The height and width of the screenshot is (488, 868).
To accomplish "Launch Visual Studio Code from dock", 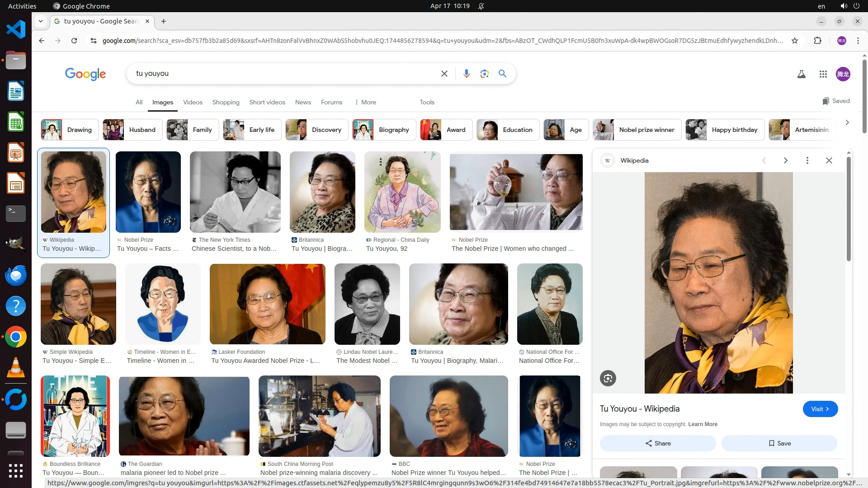I will tap(16, 30).
